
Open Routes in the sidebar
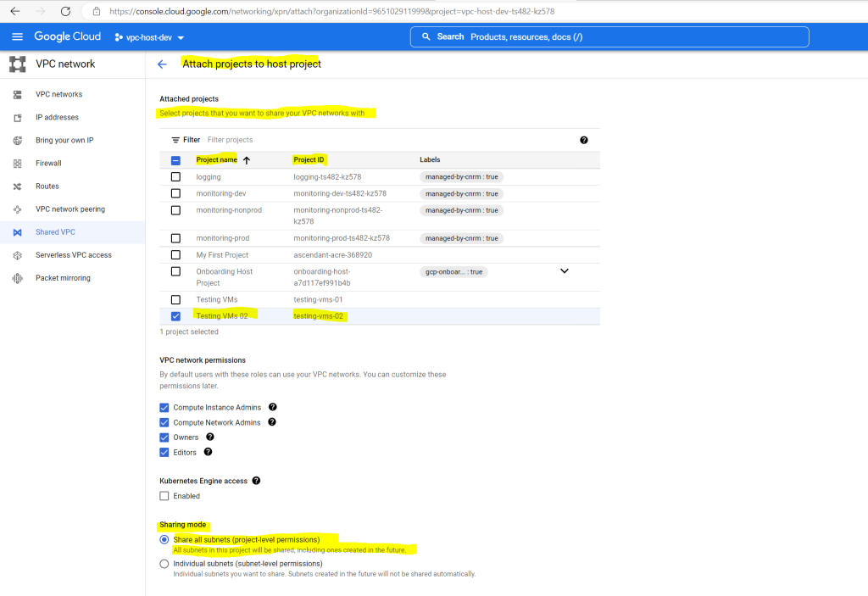tap(47, 187)
